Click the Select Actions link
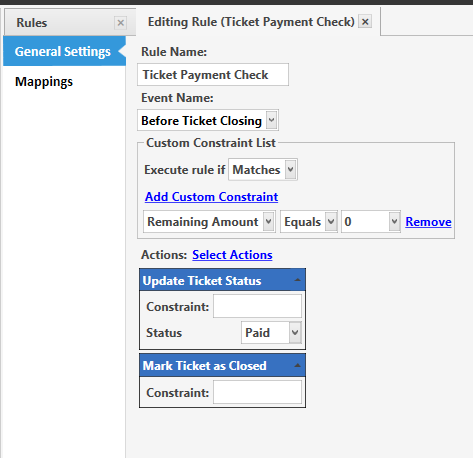The height and width of the screenshot is (458, 473). (232, 255)
